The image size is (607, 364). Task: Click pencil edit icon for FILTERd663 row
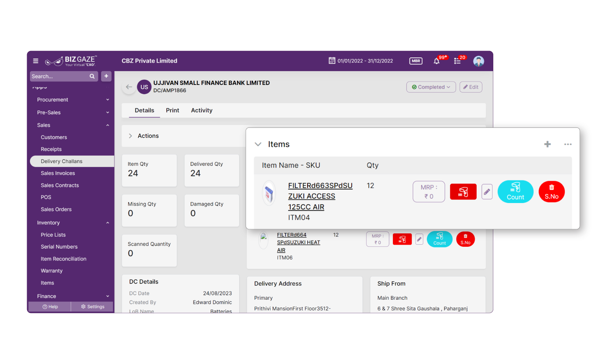(487, 192)
